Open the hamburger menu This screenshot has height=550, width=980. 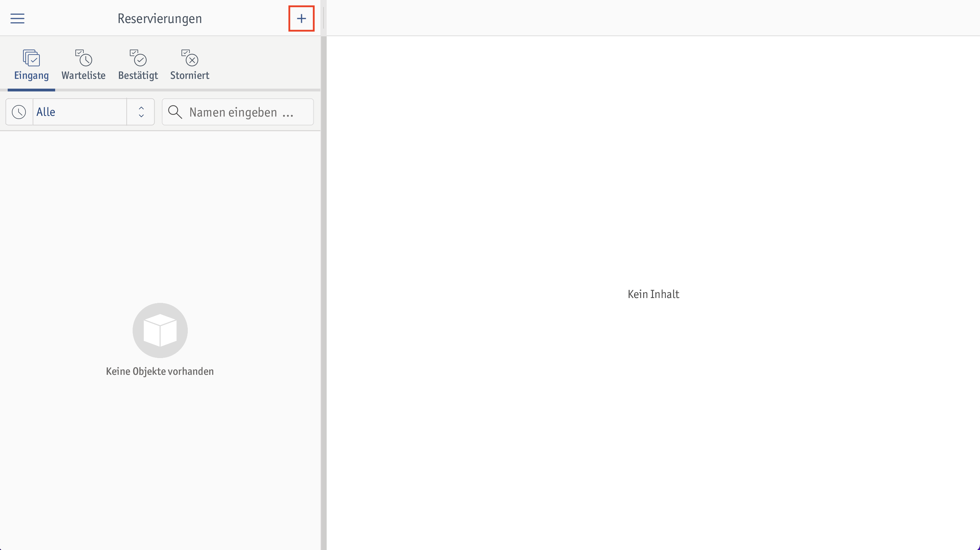17,18
